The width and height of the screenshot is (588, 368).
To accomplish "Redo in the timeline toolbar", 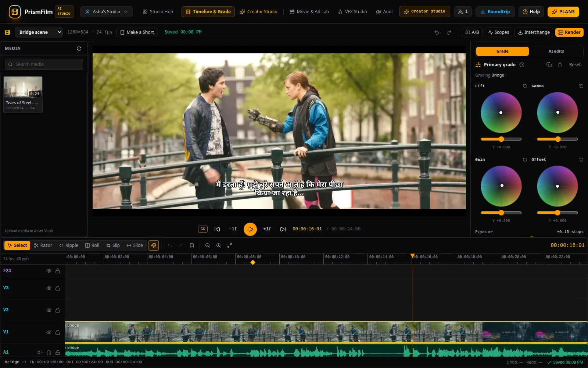I will click(x=181, y=245).
